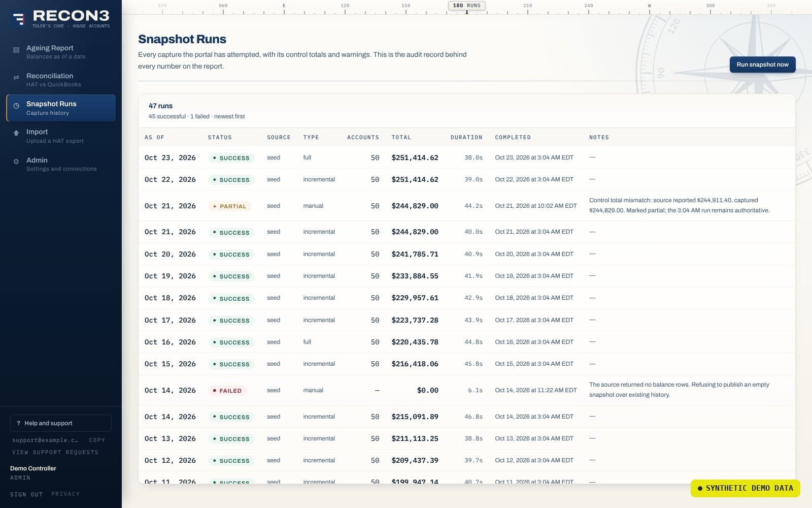
Task: Click the DURATION column header
Action: click(x=466, y=137)
